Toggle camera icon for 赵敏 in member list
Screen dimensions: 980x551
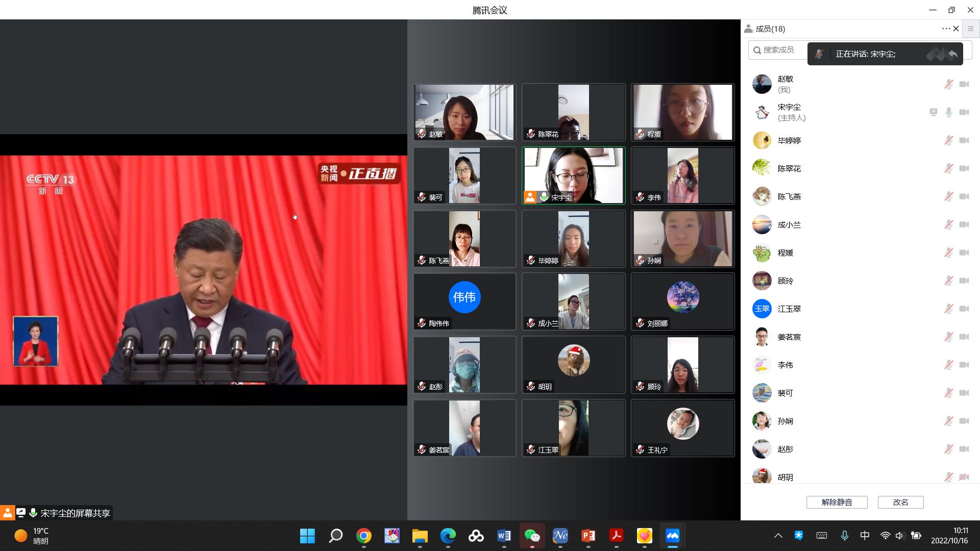coord(964,84)
